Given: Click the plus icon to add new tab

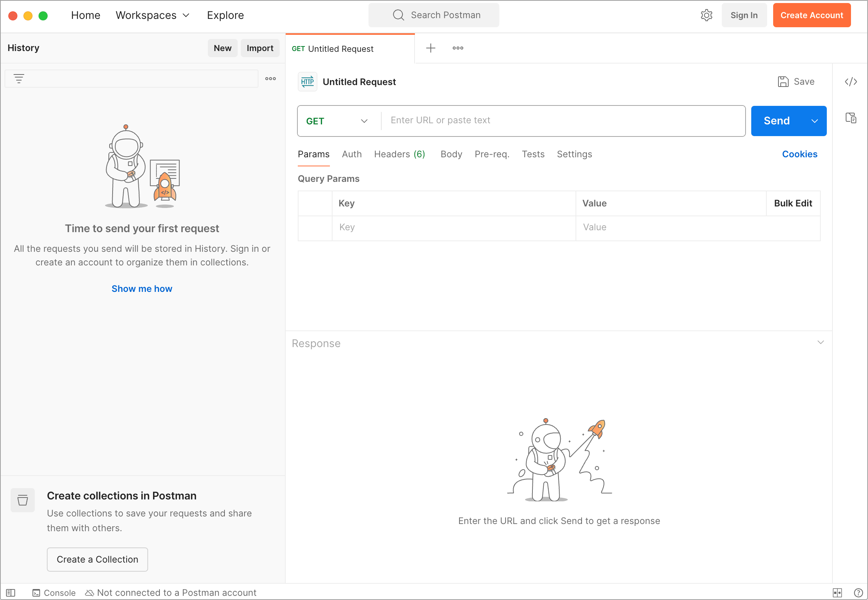Looking at the screenshot, I should coord(430,48).
